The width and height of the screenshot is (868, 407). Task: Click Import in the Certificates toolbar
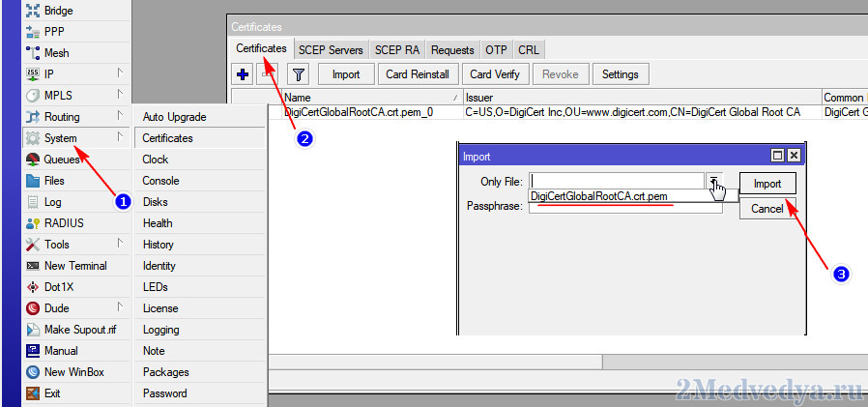(347, 74)
